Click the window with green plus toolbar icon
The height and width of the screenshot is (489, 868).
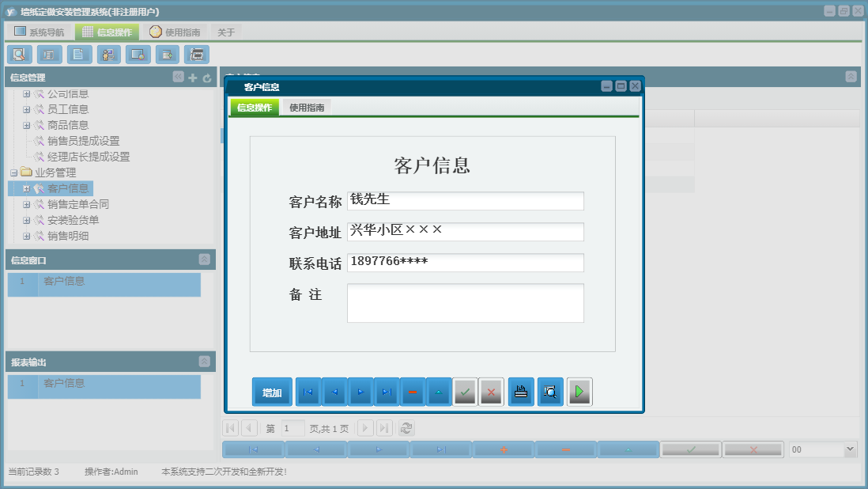[x=167, y=55]
